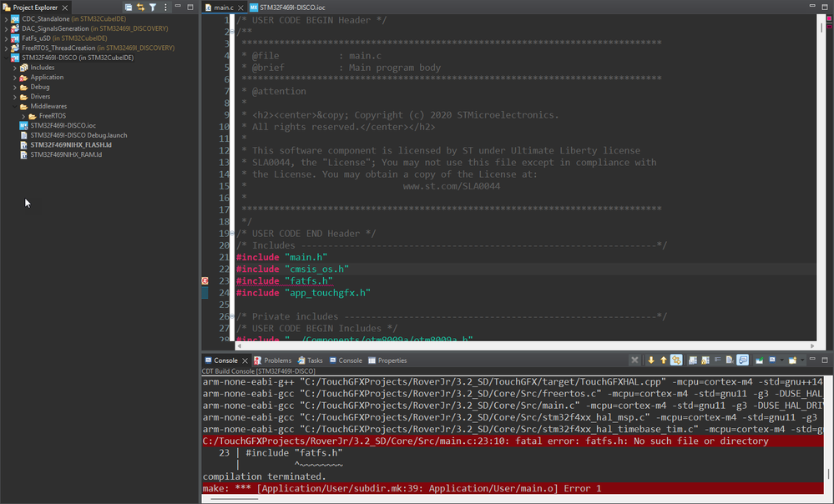Click the error marker on line 23
834x504 pixels.
[205, 280]
